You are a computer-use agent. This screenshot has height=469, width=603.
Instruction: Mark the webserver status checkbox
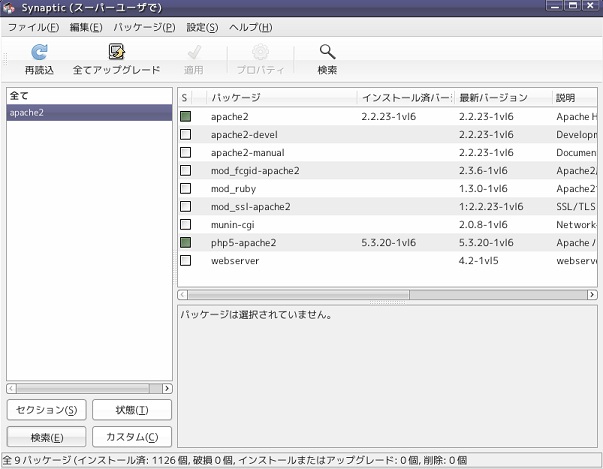click(186, 261)
